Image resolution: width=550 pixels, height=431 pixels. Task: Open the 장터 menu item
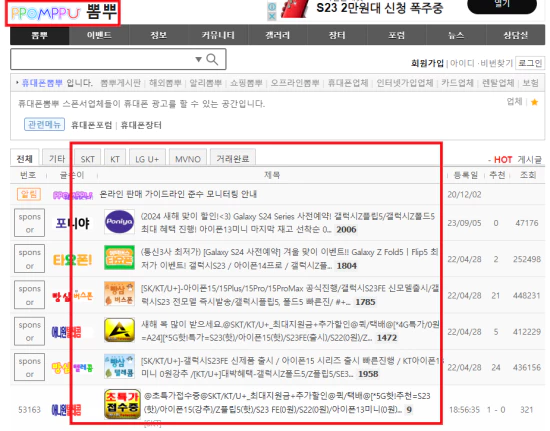[337, 35]
